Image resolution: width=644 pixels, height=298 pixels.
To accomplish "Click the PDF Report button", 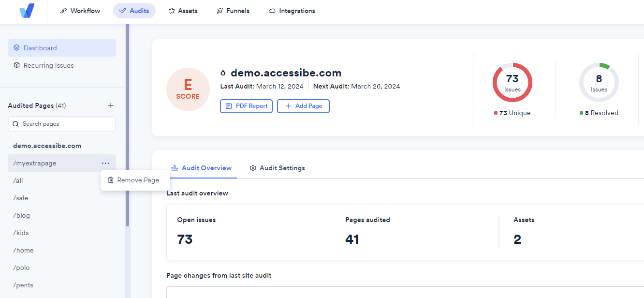I will (x=247, y=106).
